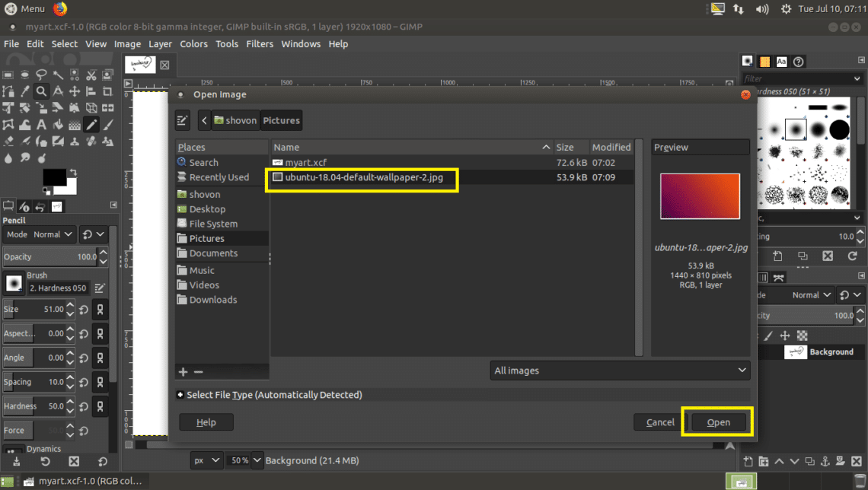Select the Pencil tool in toolbox

[x=91, y=125]
